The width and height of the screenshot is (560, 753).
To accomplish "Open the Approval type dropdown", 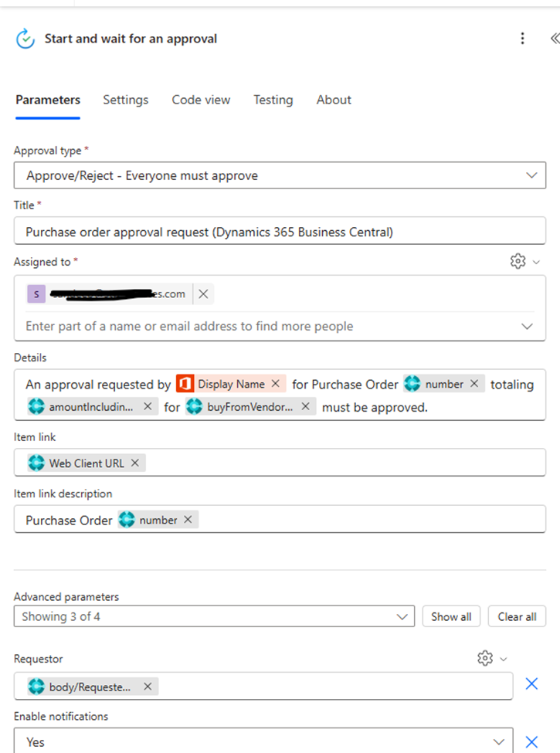I will (x=531, y=175).
